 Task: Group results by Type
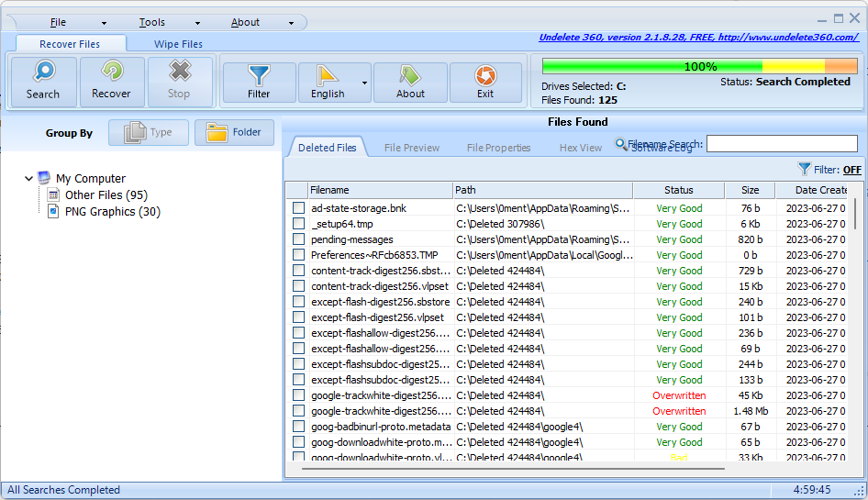(149, 132)
